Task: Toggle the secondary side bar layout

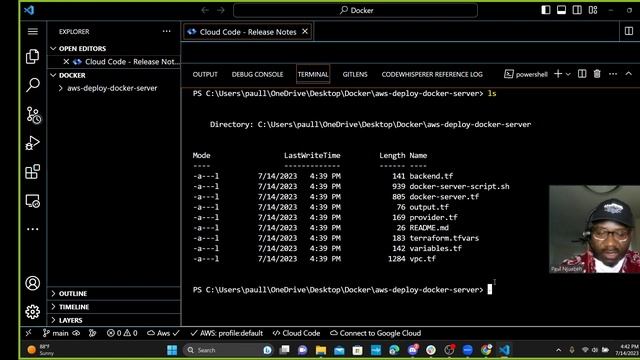Action: 577,10
